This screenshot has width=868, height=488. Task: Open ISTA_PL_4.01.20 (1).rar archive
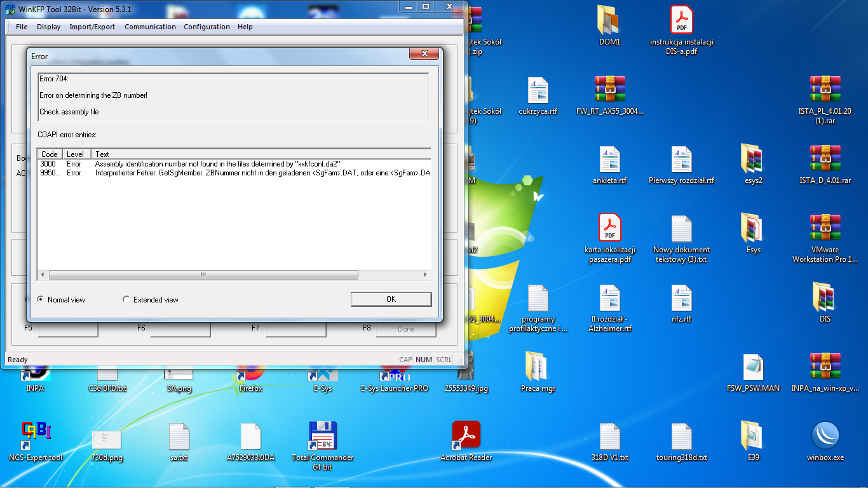point(825,90)
